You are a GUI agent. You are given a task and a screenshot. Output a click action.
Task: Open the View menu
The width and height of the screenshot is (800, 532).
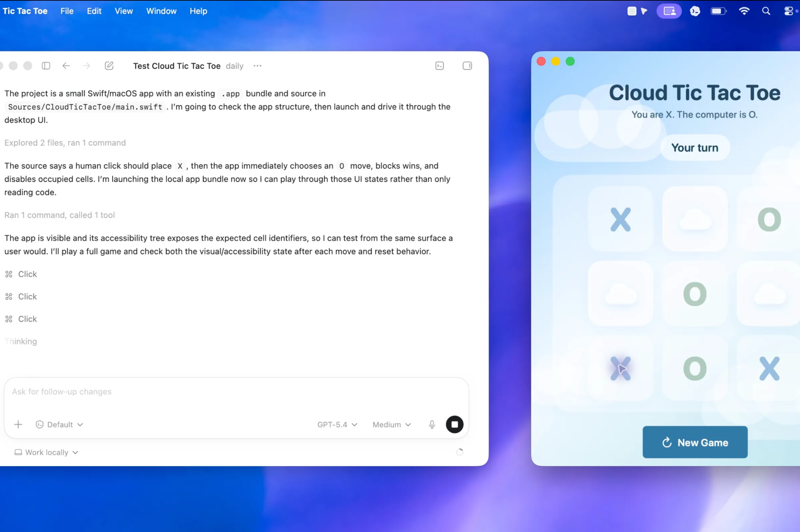click(123, 11)
